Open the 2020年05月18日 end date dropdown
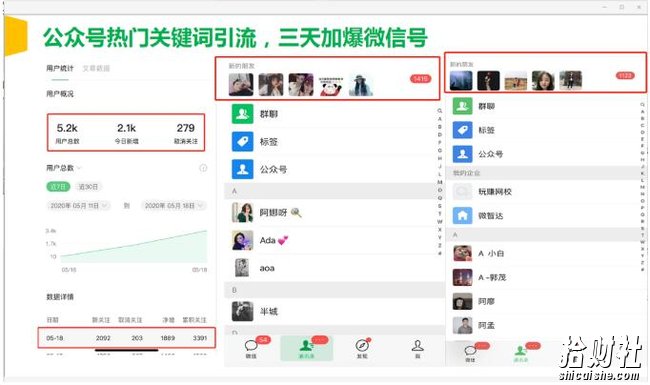Screen dimensions: 650x385 [x=173, y=206]
